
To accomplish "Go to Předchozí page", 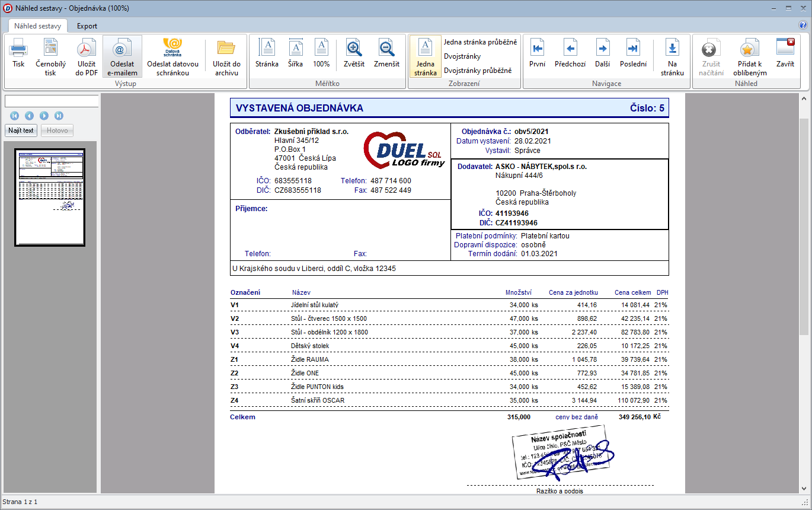I will 570,53.
